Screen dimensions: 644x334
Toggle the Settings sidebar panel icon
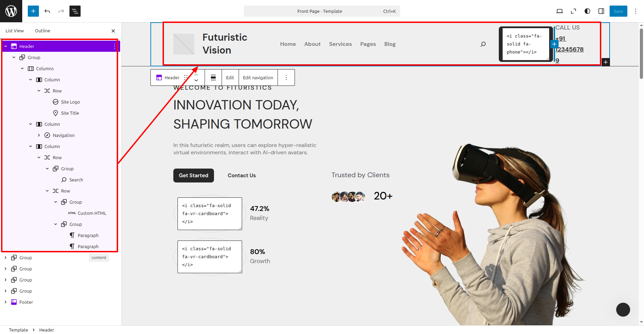coord(601,11)
